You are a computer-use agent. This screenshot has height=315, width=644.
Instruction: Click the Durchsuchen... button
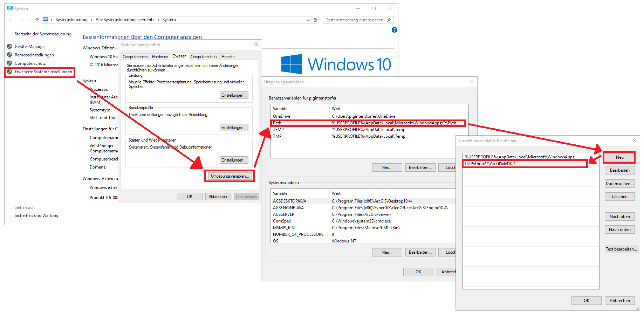(619, 184)
